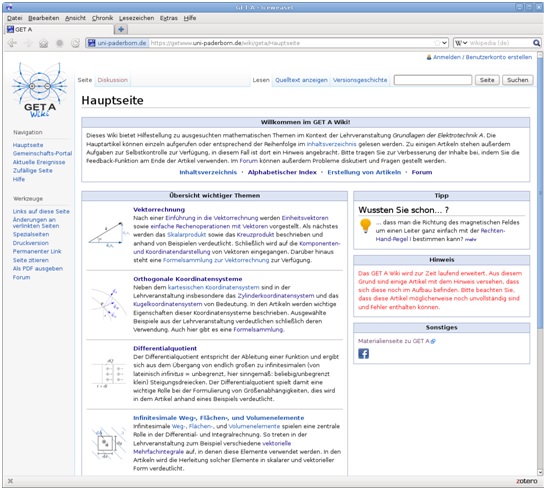Select the GET A browser tab
The height and width of the screenshot is (489, 544).
pos(59,29)
